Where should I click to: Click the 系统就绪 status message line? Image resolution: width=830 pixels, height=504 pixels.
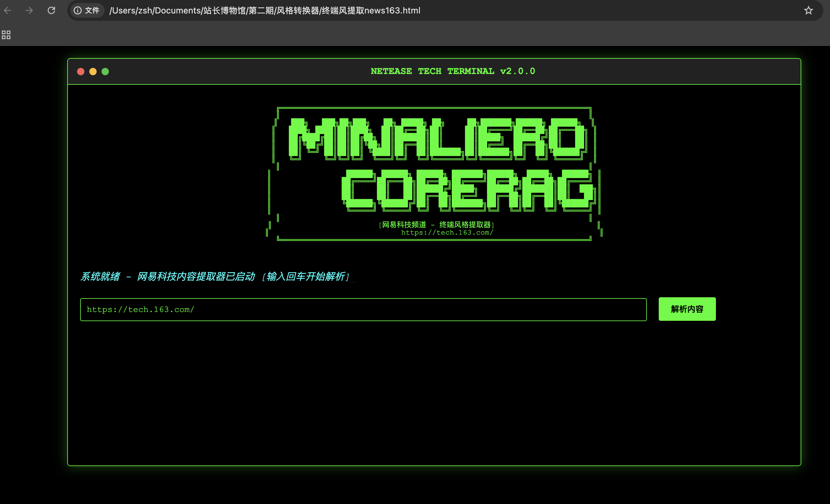click(x=215, y=276)
